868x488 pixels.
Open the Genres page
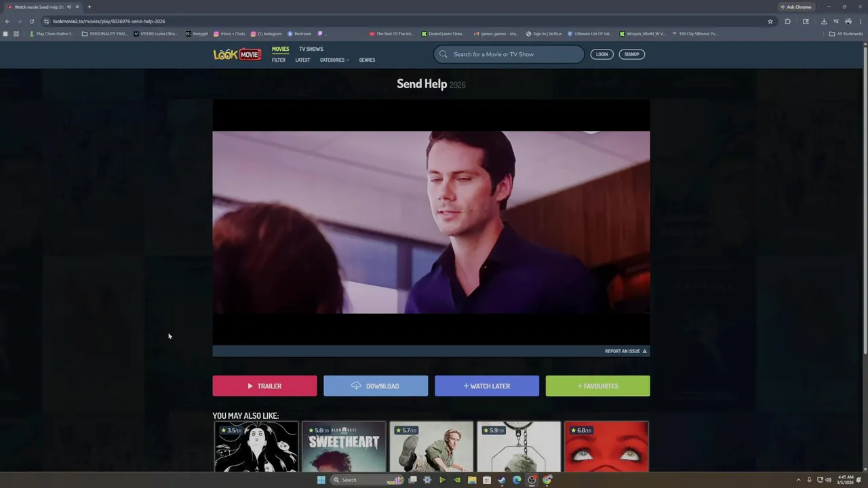tap(367, 60)
